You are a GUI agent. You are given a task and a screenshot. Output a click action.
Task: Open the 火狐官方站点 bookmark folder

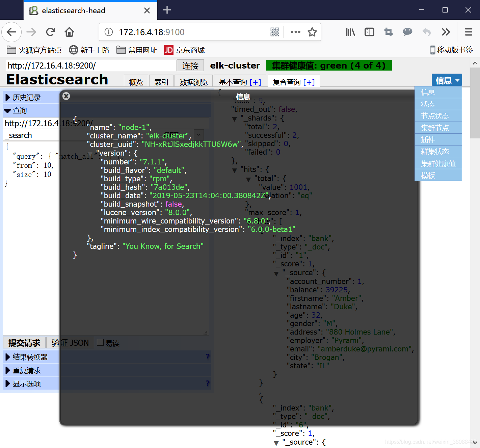[x=34, y=50]
